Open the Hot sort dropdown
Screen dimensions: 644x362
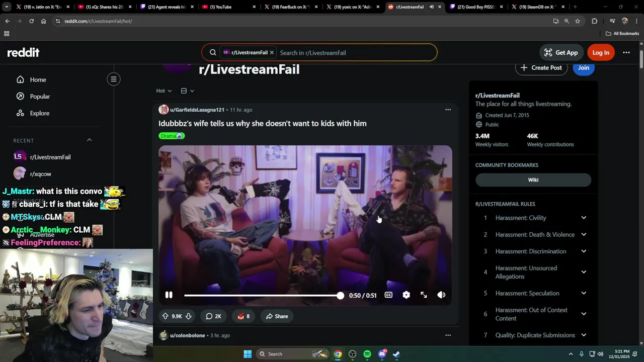click(164, 91)
